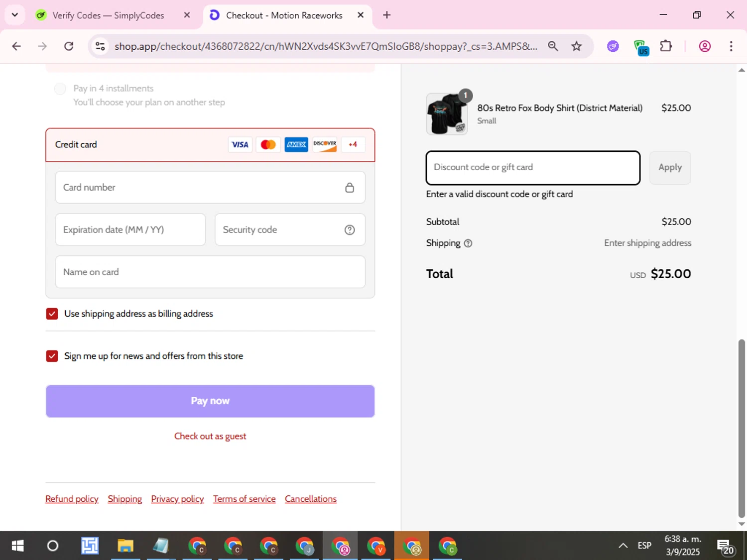
Task: Show hidden system tray icons chevron
Action: click(622, 546)
